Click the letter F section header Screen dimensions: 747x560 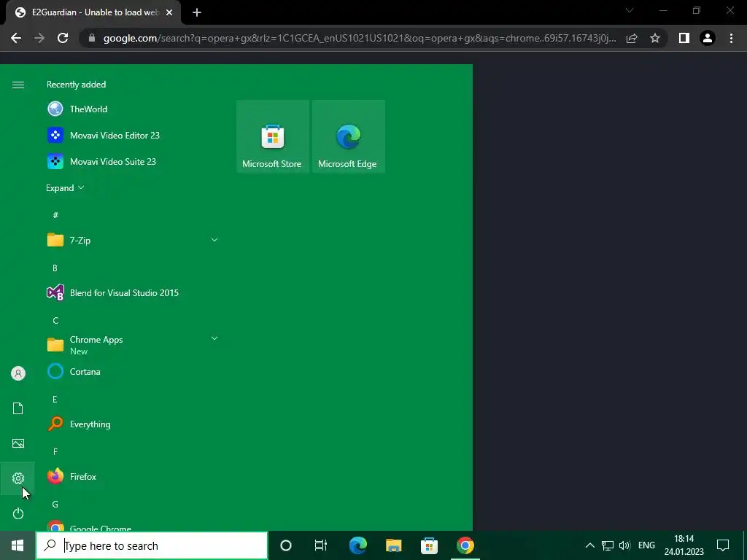[55, 451]
